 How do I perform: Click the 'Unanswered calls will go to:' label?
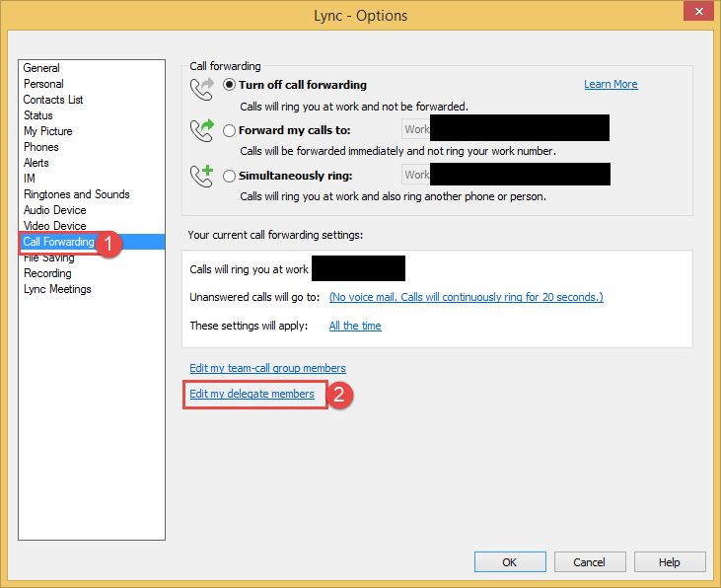(254, 297)
